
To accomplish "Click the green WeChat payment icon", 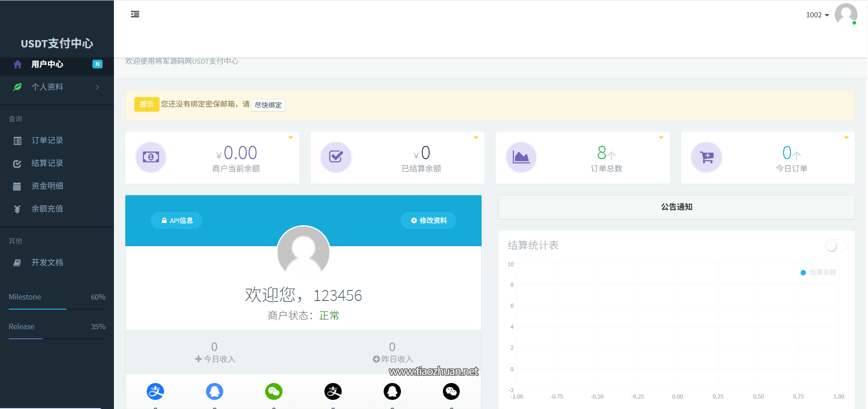I will pyautogui.click(x=274, y=391).
